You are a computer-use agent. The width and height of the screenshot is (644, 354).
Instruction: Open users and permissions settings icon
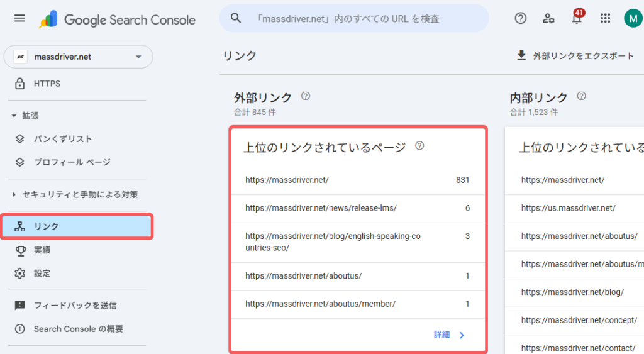[x=548, y=18]
